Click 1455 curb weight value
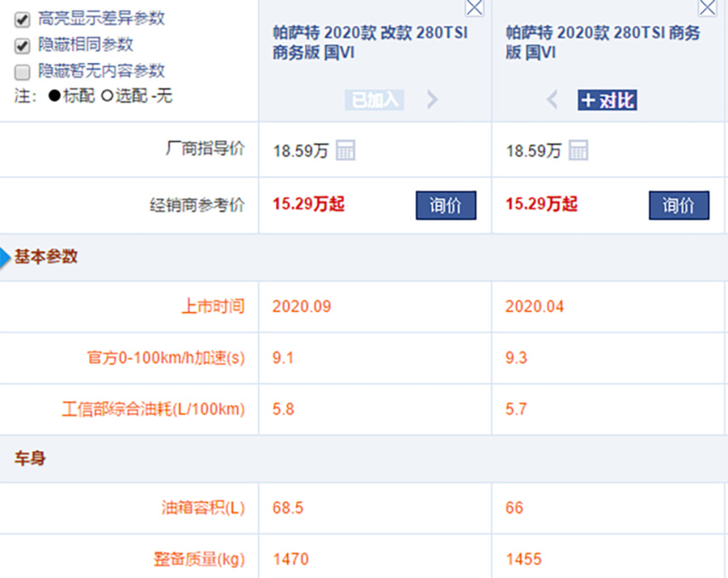The width and height of the screenshot is (728, 578). pos(524,559)
